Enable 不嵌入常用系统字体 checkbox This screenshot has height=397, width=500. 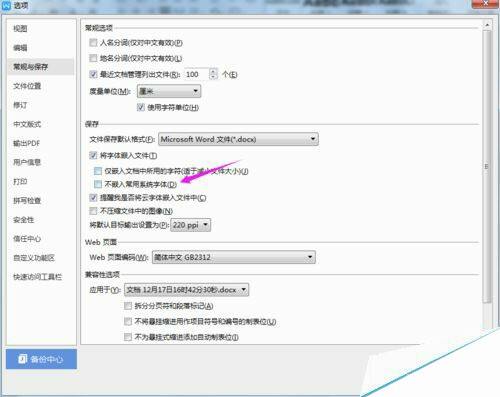(x=98, y=184)
